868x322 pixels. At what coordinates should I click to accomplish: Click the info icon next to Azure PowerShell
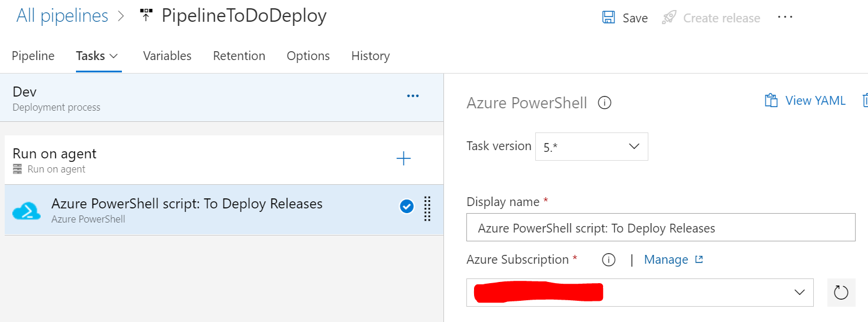pos(604,103)
